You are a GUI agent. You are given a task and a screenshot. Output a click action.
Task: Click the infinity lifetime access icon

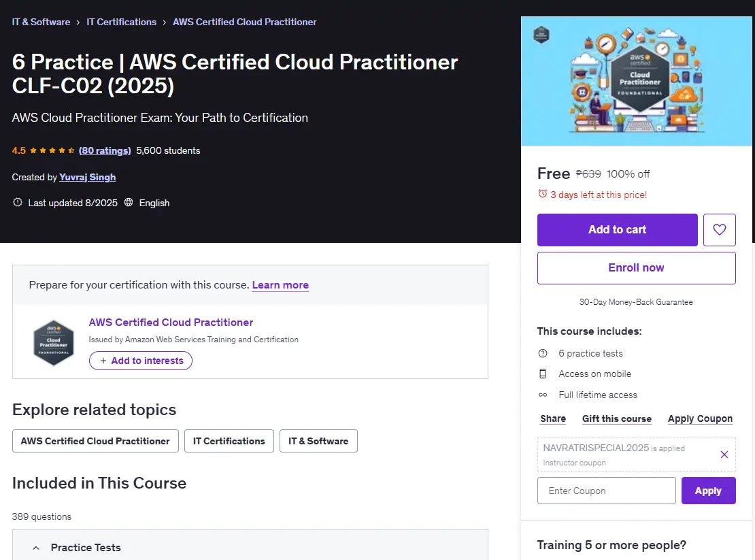pos(543,395)
